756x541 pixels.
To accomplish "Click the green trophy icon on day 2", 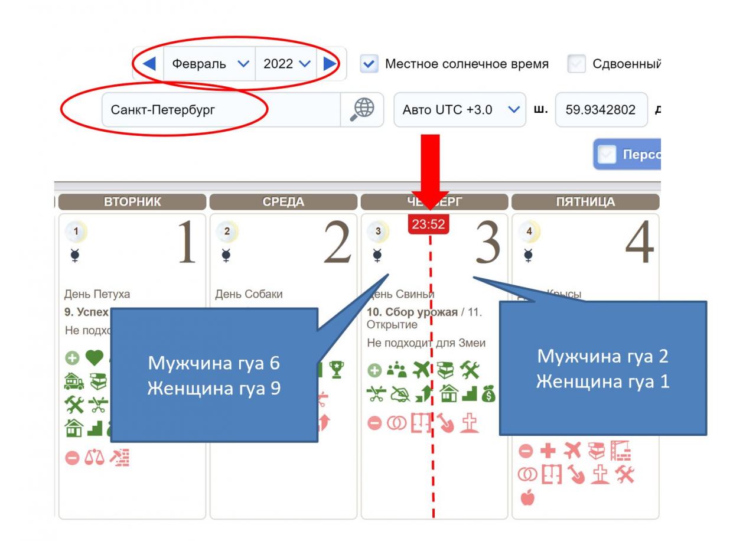I will 338,370.
